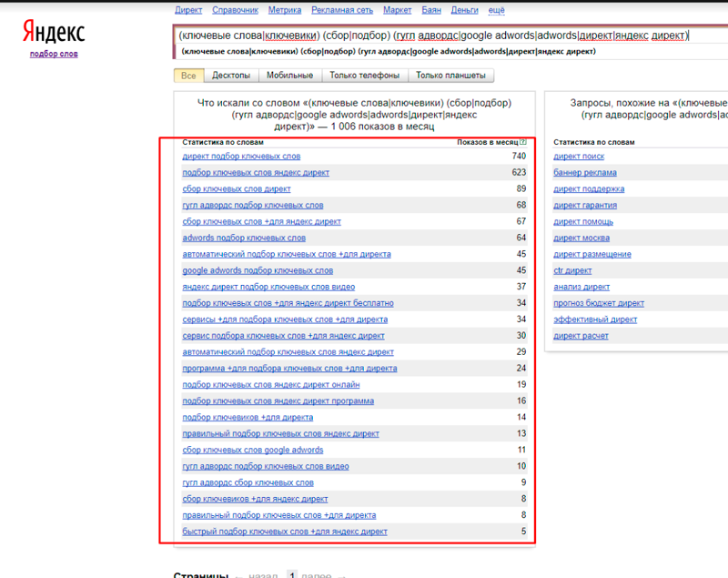The image size is (728, 578).
Task: Open similar query баннер реклама
Action: 585,173
